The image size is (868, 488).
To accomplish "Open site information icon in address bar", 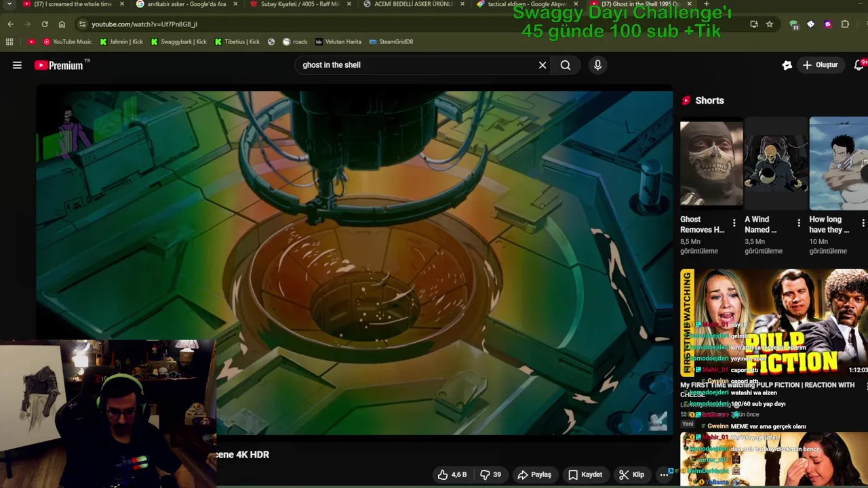I will pos(82,24).
